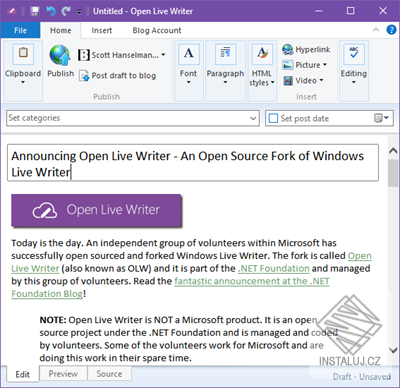
Task: Undo the last action
Action: point(51,11)
